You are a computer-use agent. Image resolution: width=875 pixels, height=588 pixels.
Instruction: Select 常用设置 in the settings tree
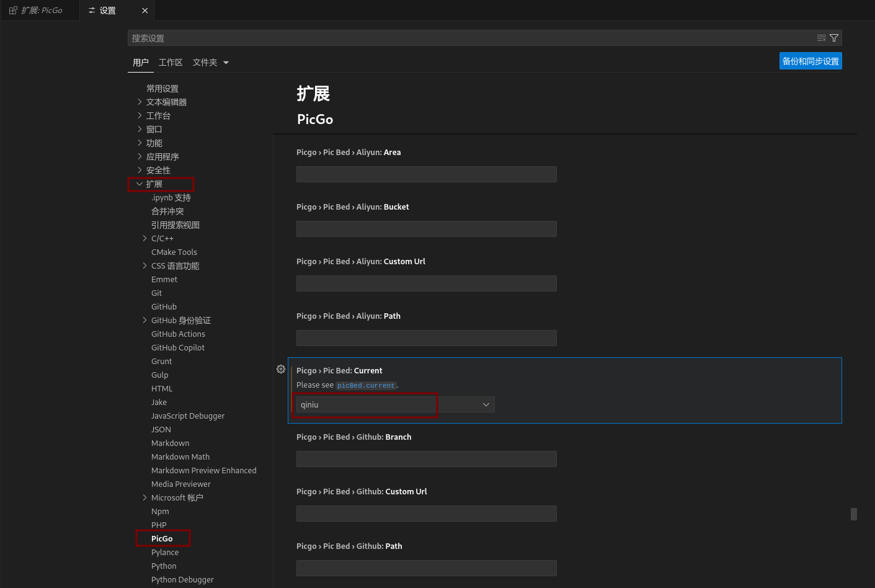coord(162,88)
